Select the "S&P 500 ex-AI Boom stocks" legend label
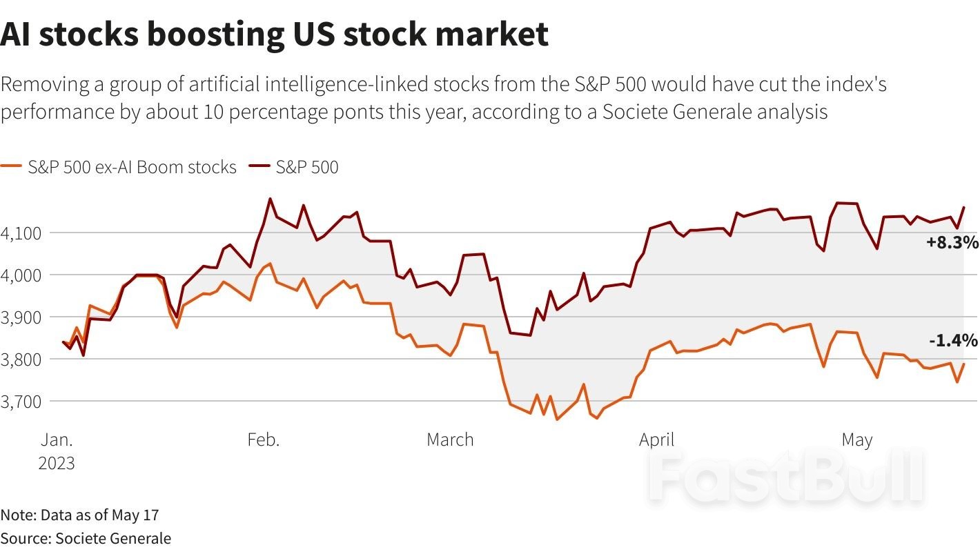 click(132, 167)
